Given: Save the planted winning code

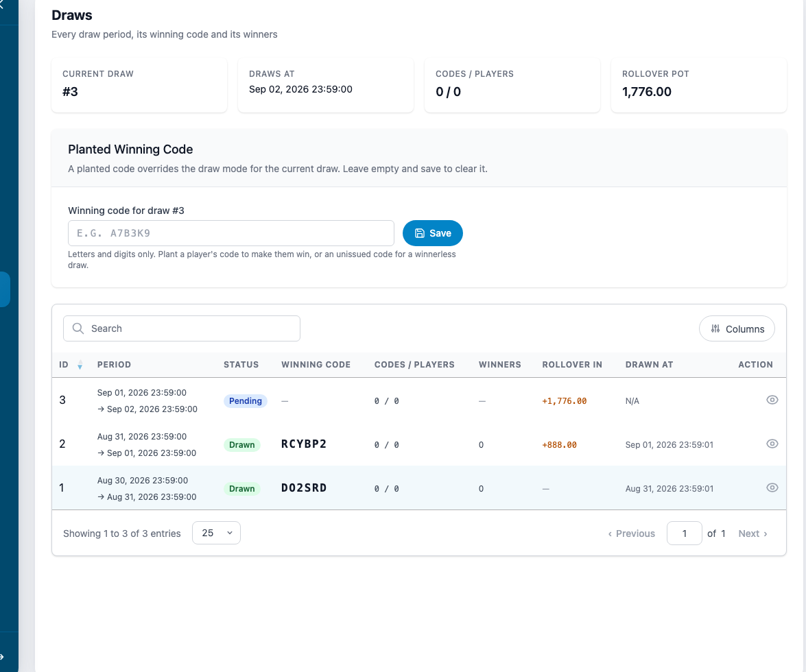Looking at the screenshot, I should click(432, 233).
